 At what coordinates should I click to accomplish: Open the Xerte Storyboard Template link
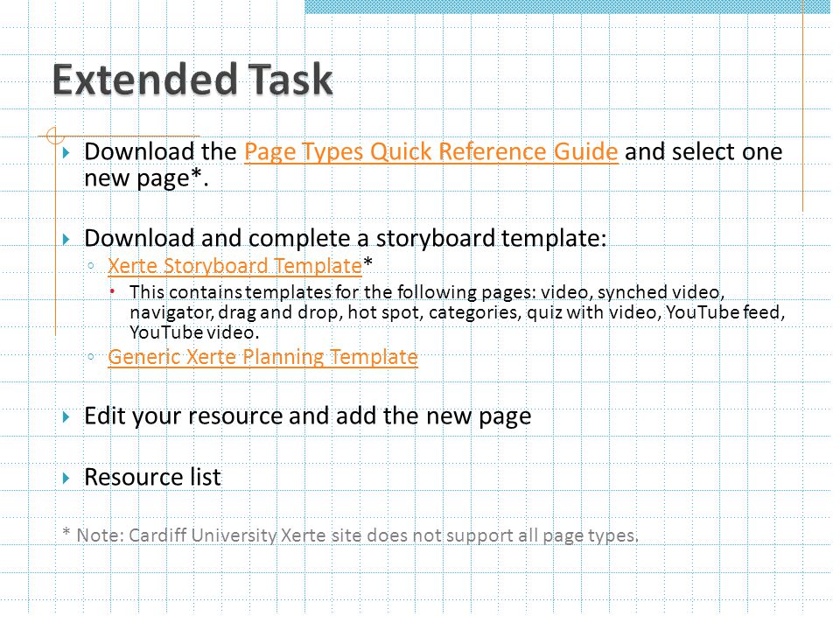click(x=234, y=266)
